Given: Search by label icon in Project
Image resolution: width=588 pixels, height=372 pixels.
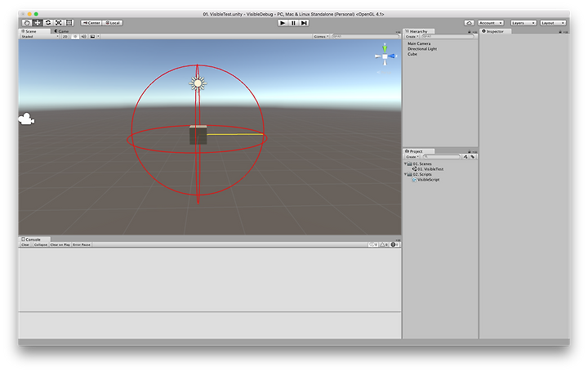Looking at the screenshot, I should pyautogui.click(x=473, y=156).
